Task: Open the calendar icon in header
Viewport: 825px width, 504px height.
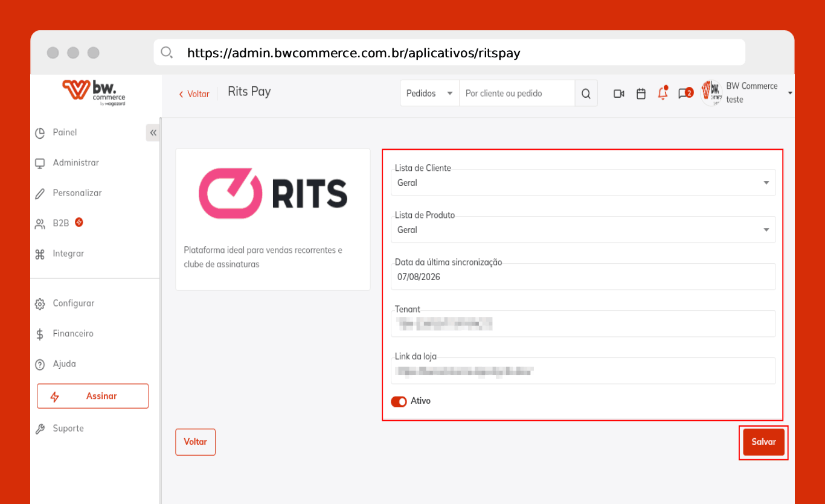Action: (641, 94)
